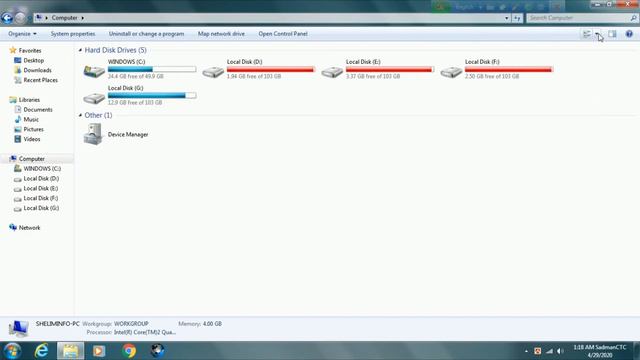Select Local Disk (D:) in navigation tree
640x360 pixels.
(x=41, y=178)
